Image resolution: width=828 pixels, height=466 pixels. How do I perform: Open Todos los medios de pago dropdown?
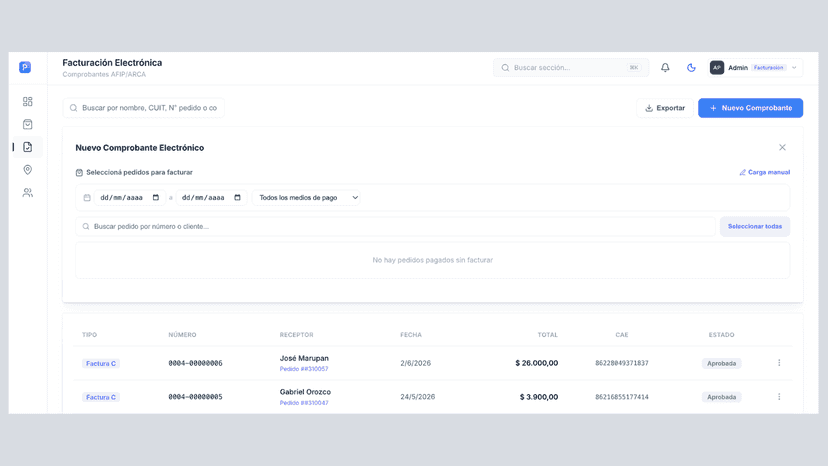tap(306, 198)
